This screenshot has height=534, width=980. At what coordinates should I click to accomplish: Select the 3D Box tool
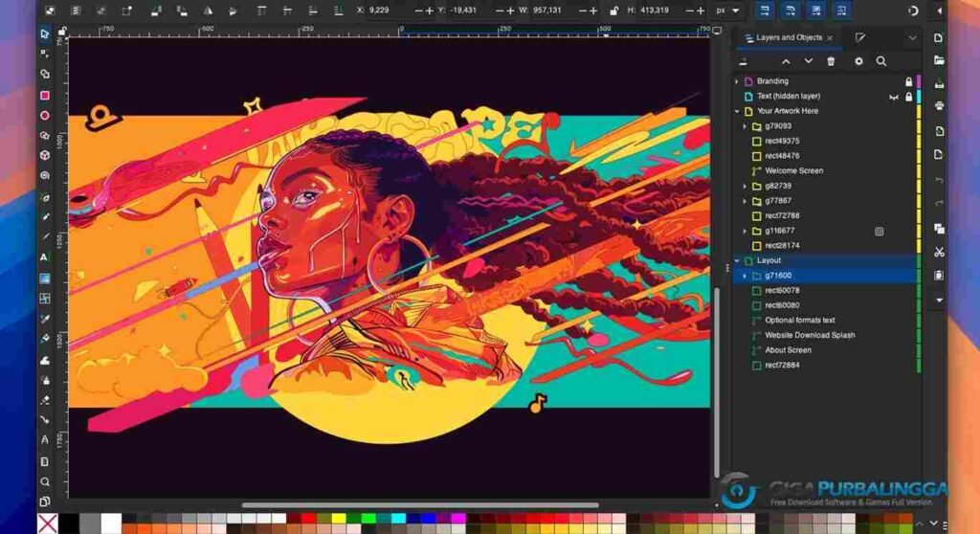click(x=44, y=156)
